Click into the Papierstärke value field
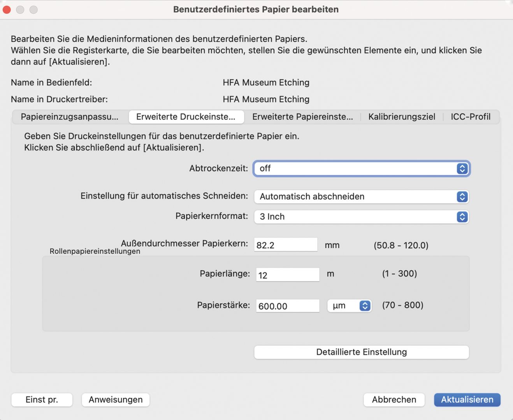Viewport: 513px width, 420px height. tap(288, 306)
